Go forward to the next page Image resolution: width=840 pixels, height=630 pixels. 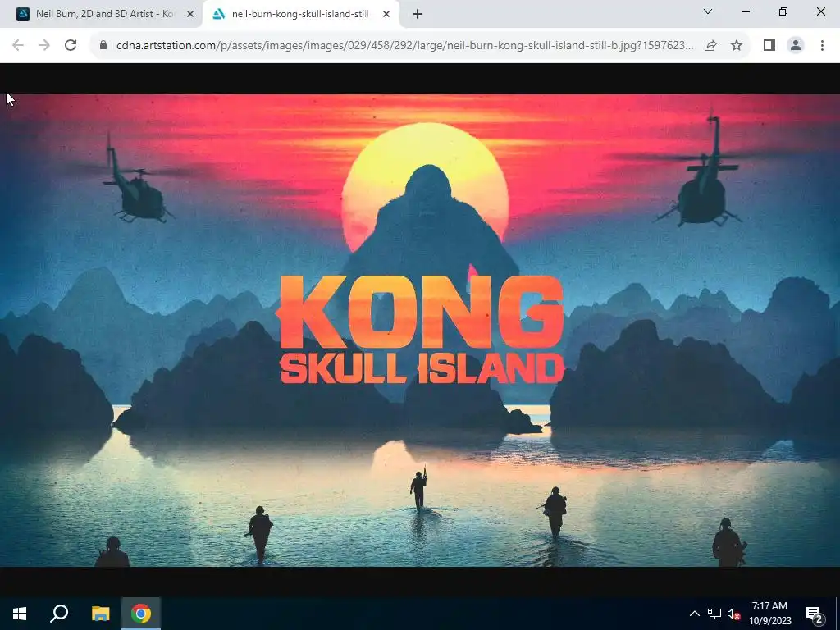coord(44,46)
